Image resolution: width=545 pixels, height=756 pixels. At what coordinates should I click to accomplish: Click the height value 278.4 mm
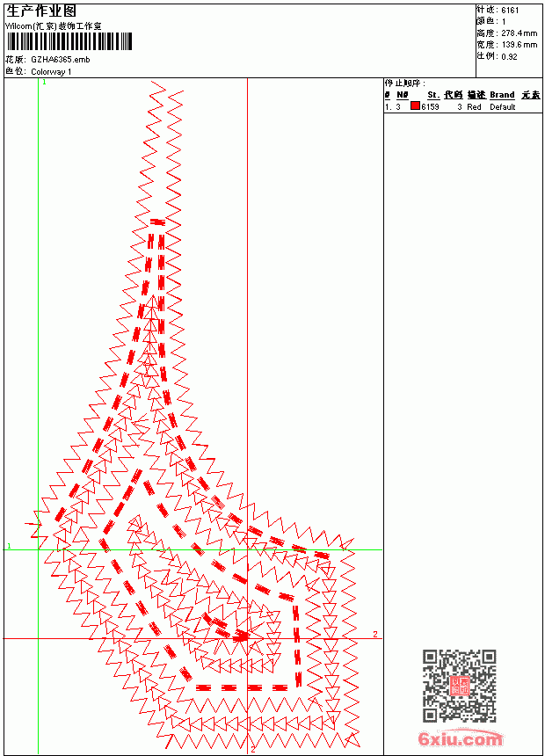click(519, 33)
